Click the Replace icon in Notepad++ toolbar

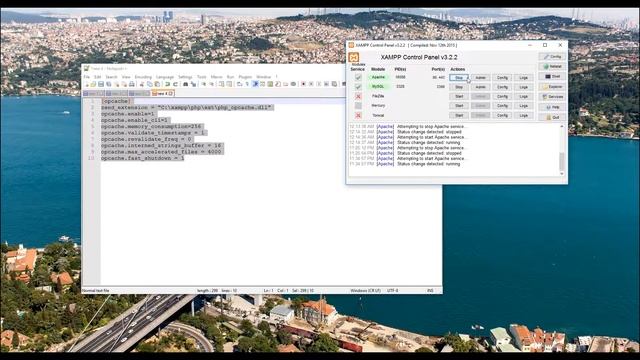pyautogui.click(x=193, y=84)
